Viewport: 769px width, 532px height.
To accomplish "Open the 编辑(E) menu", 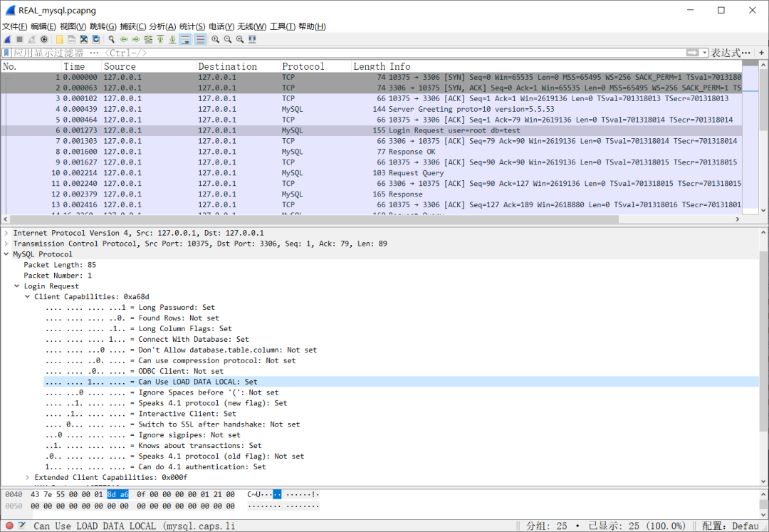I will 43,26.
